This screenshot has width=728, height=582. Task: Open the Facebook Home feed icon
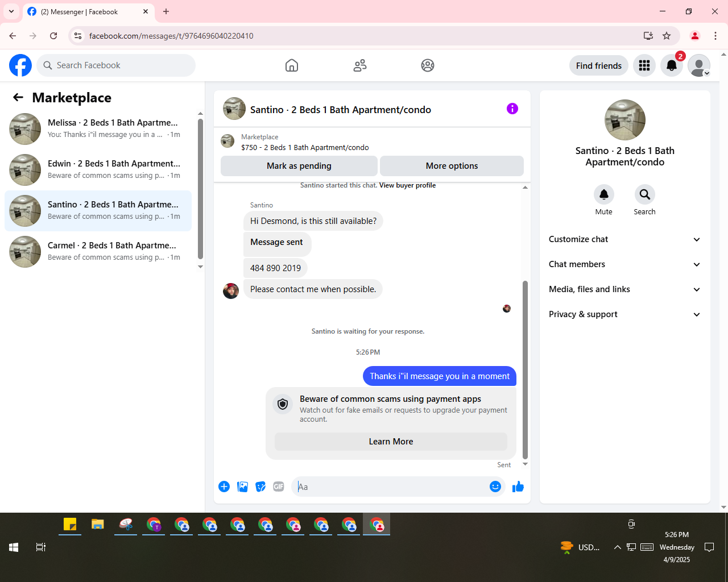(292, 65)
